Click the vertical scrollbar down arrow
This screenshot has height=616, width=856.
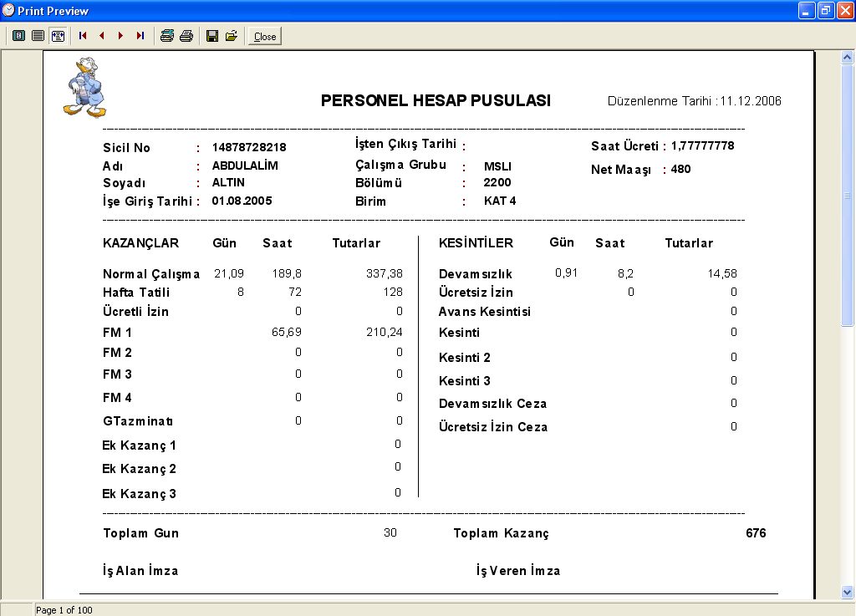pos(847,592)
